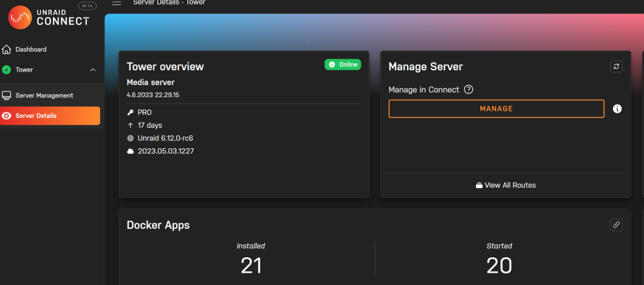Click the date 4.6.2023 22.29.15
The image size is (644, 285).
pos(153,95)
